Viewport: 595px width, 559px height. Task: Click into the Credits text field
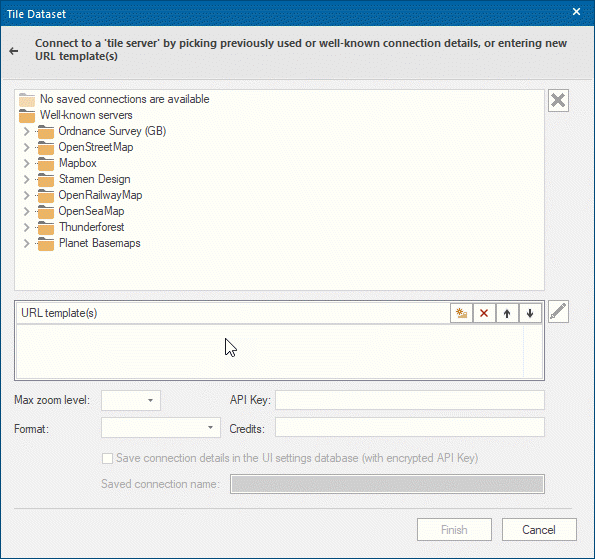tap(410, 428)
